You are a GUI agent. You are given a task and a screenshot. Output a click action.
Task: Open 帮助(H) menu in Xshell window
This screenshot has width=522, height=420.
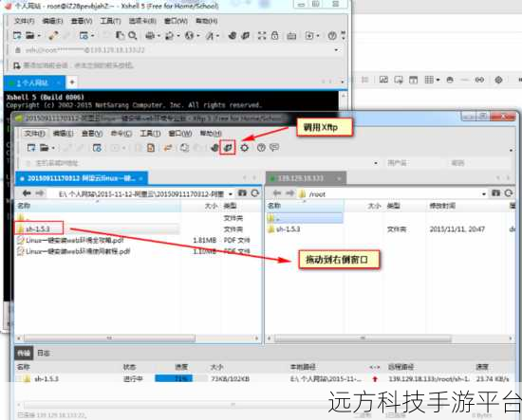pyautogui.click(x=206, y=21)
